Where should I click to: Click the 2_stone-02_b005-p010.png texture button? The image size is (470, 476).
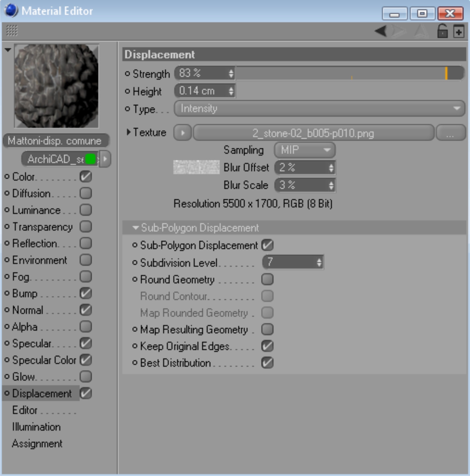313,133
